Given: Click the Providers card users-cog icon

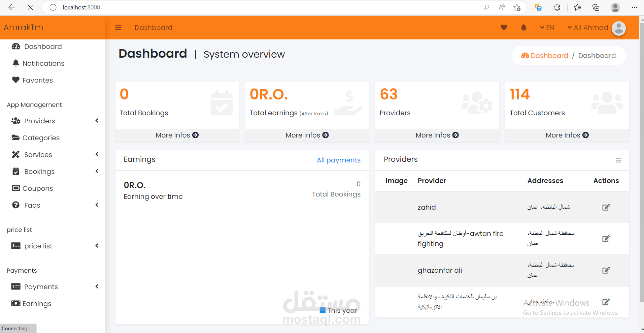Looking at the screenshot, I should click(x=477, y=103).
